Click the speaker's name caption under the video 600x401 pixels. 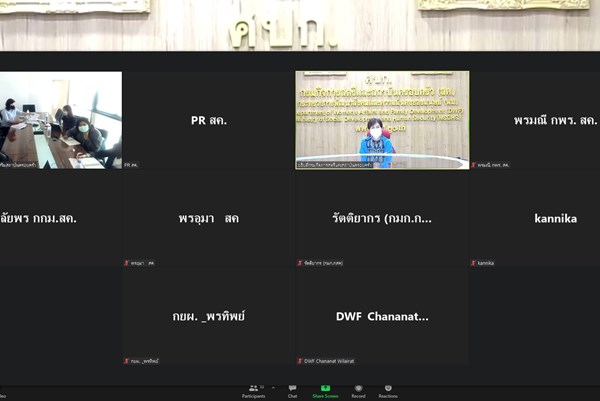click(x=335, y=165)
